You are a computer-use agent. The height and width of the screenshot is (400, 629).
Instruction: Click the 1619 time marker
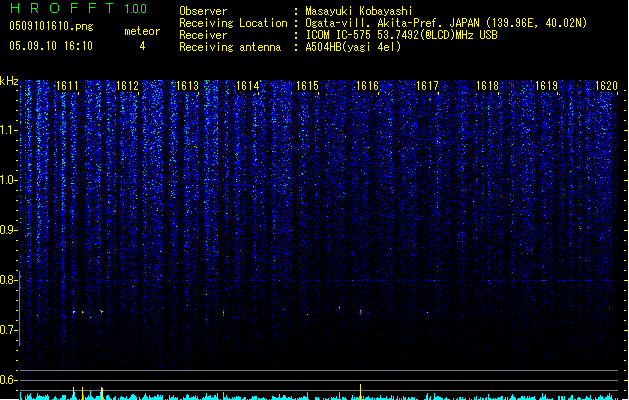(x=547, y=86)
